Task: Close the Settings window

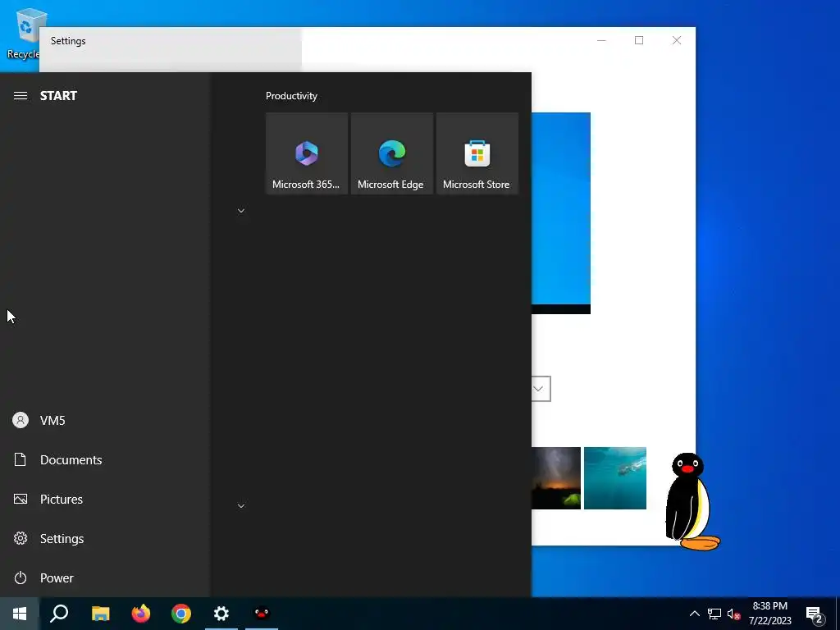Action: pyautogui.click(x=677, y=41)
